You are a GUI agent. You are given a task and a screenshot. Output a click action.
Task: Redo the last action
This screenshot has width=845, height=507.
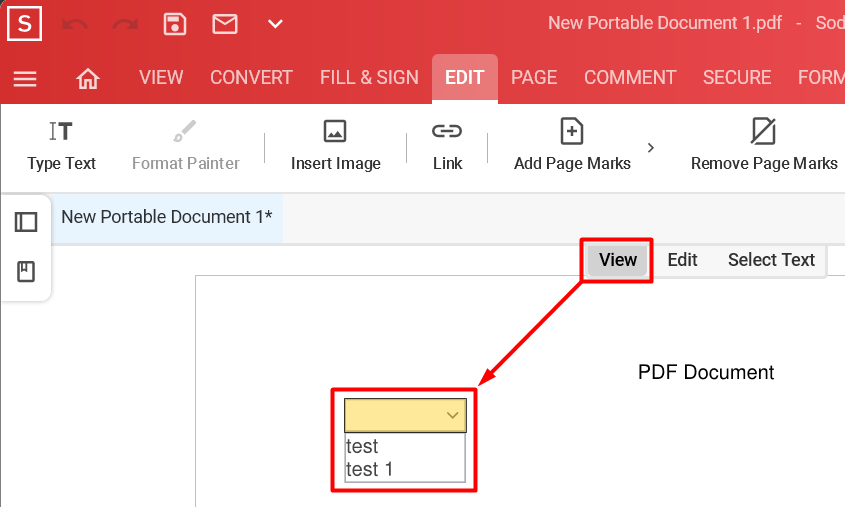(x=124, y=24)
